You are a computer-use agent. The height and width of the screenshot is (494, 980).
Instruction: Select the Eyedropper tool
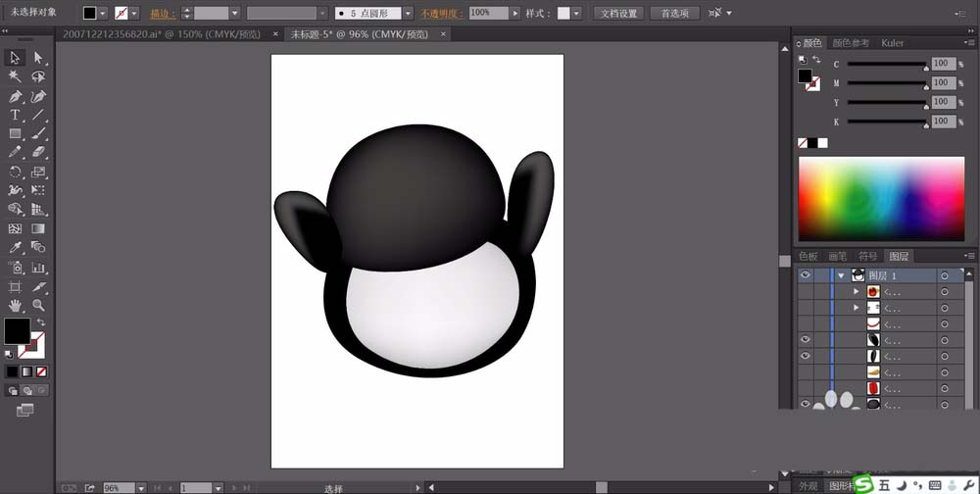point(15,248)
